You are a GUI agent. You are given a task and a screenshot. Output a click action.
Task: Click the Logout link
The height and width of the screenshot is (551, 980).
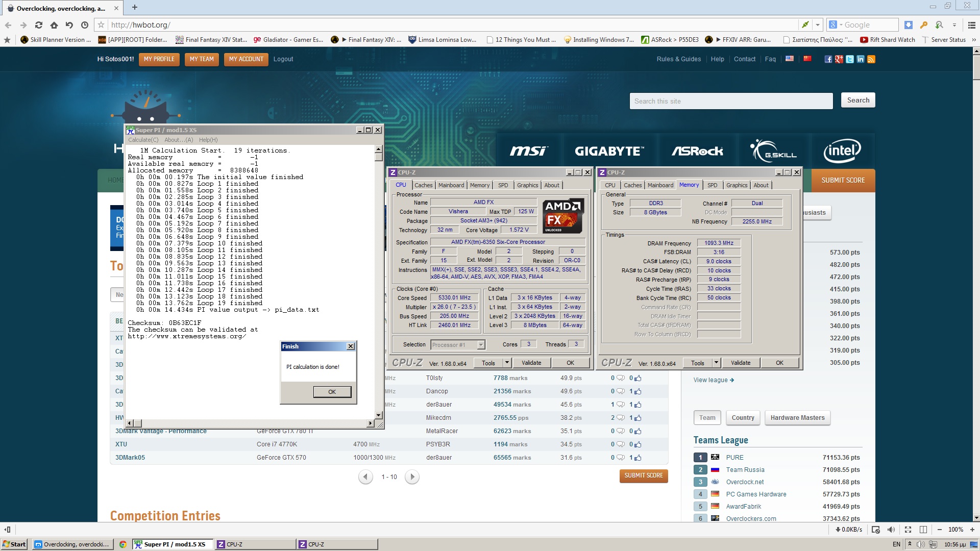tap(283, 59)
